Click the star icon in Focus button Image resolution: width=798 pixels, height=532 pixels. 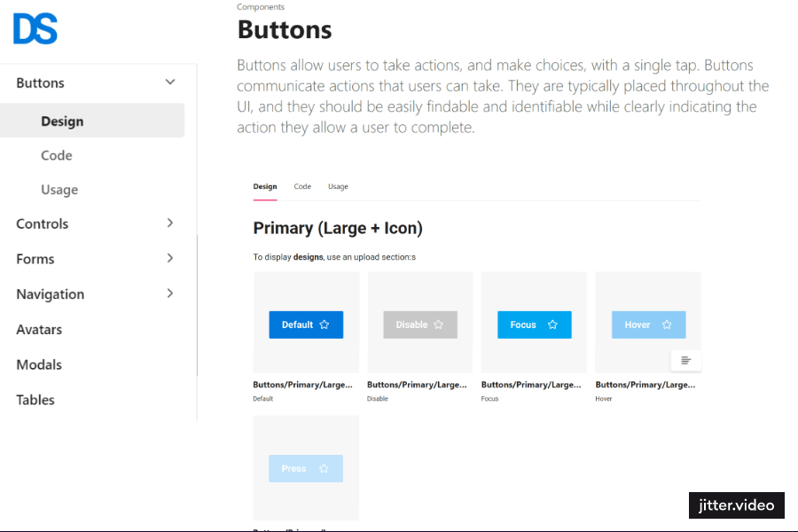(x=552, y=325)
